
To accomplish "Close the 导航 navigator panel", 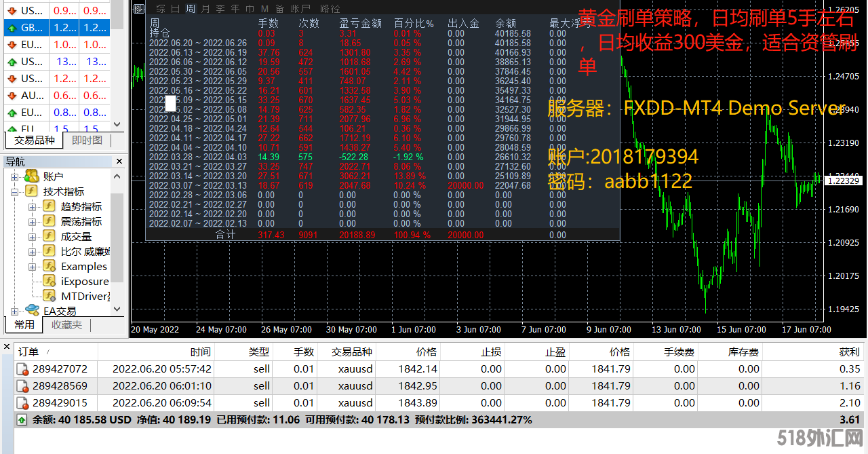I will click(119, 162).
